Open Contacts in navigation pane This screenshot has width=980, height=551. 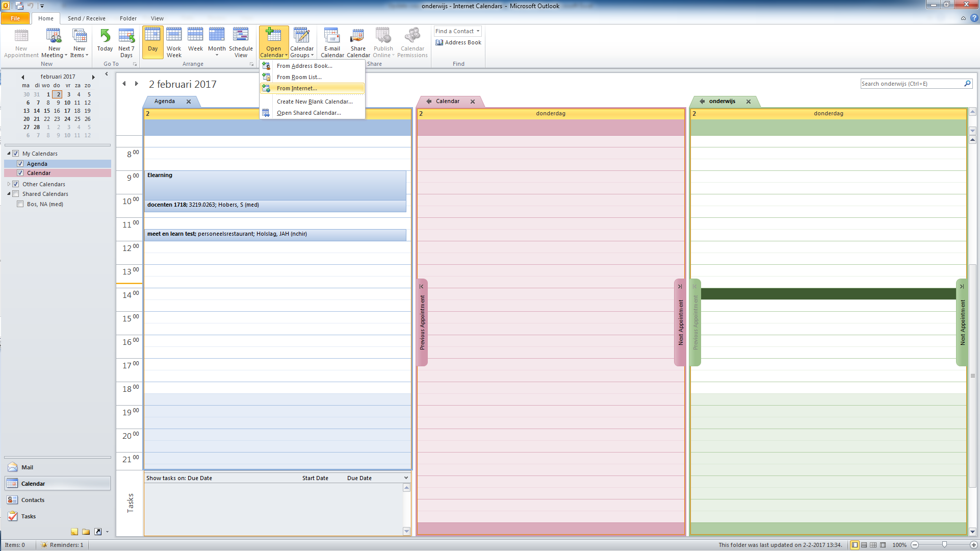tap(33, 500)
